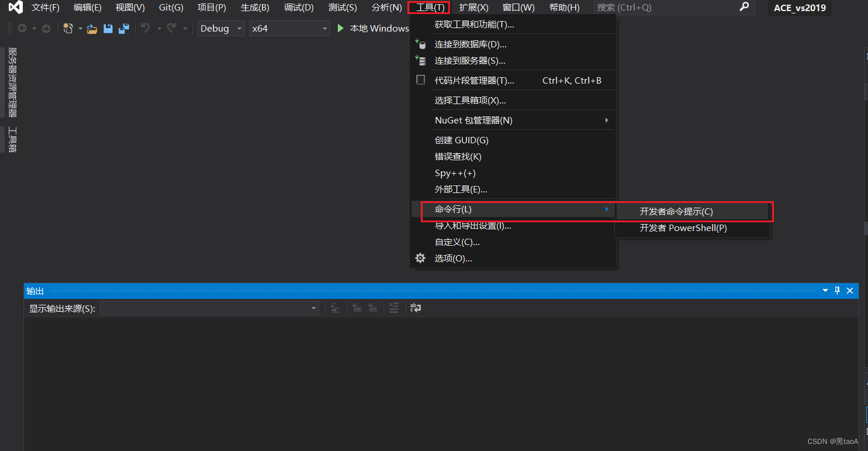Expand the new project dropdown arrow

[x=80, y=28]
